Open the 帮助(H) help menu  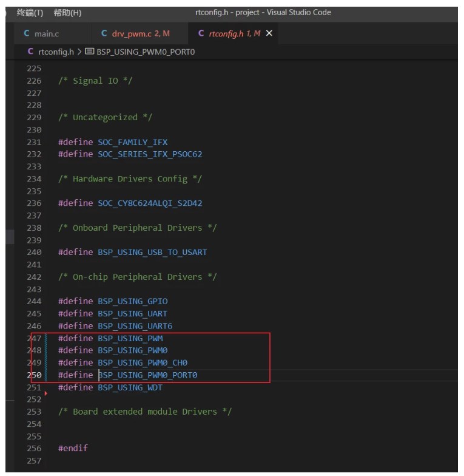pyautogui.click(x=67, y=13)
